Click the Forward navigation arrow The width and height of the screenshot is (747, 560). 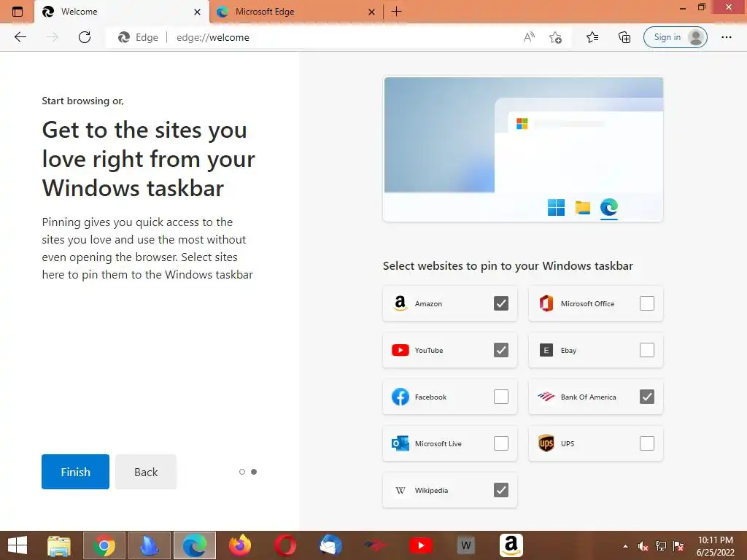53,37
